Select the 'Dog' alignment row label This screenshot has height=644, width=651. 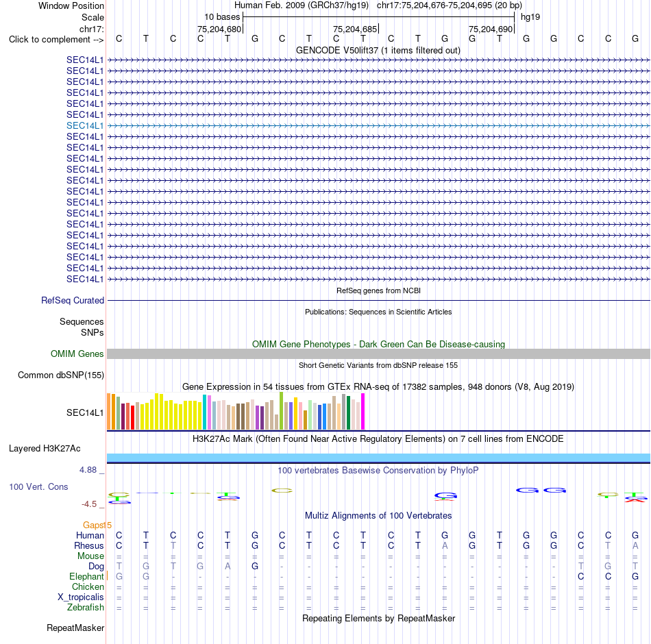[96, 567]
